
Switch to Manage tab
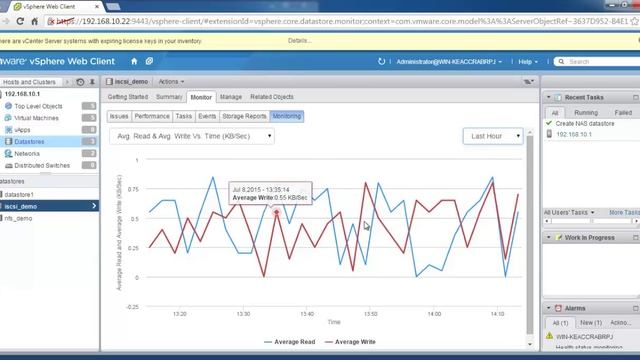point(231,97)
